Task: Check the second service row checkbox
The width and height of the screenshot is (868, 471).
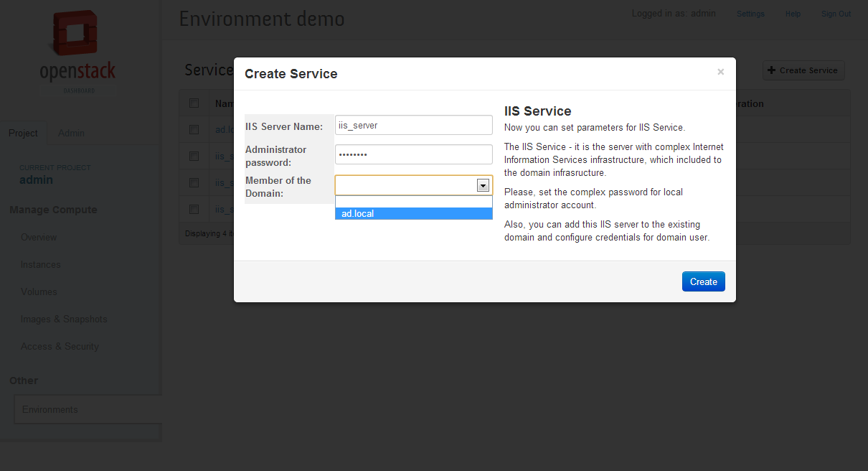Action: pyautogui.click(x=194, y=156)
